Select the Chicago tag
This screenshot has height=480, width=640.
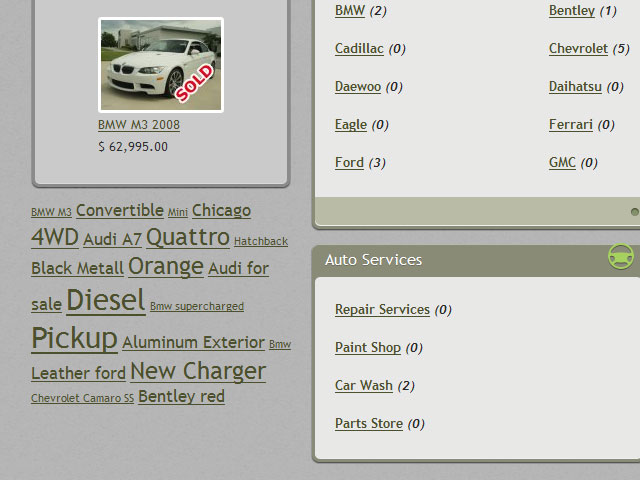(221, 210)
